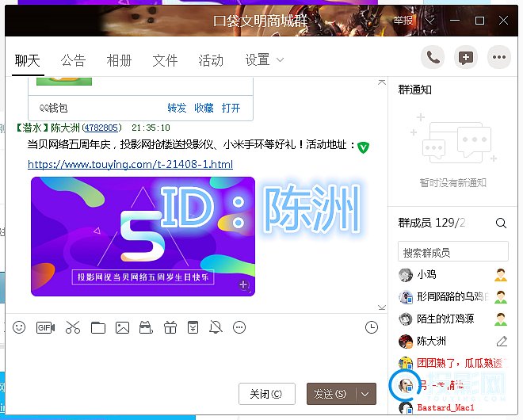Click the chat scroll-up arrow
523x420 pixels.
tap(382, 82)
